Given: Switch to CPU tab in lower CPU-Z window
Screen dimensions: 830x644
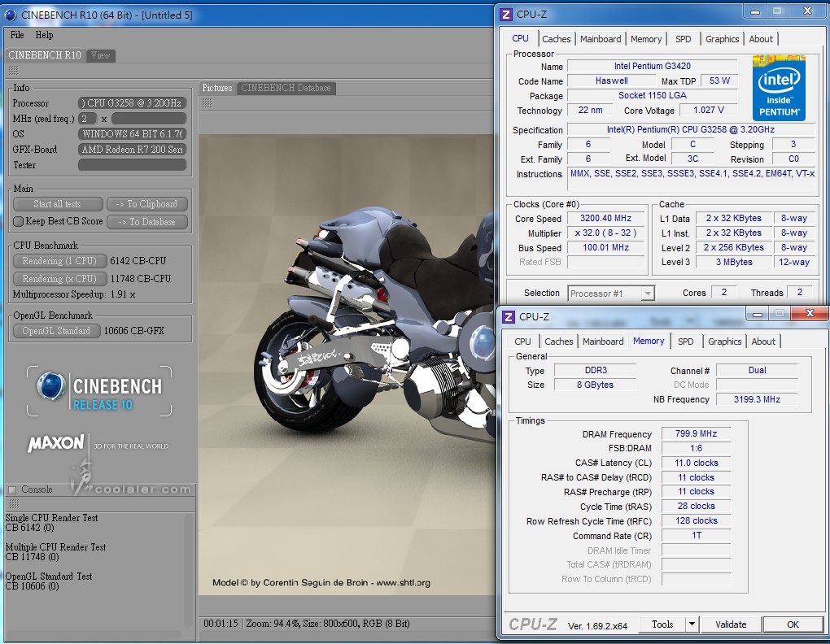Looking at the screenshot, I should (522, 342).
